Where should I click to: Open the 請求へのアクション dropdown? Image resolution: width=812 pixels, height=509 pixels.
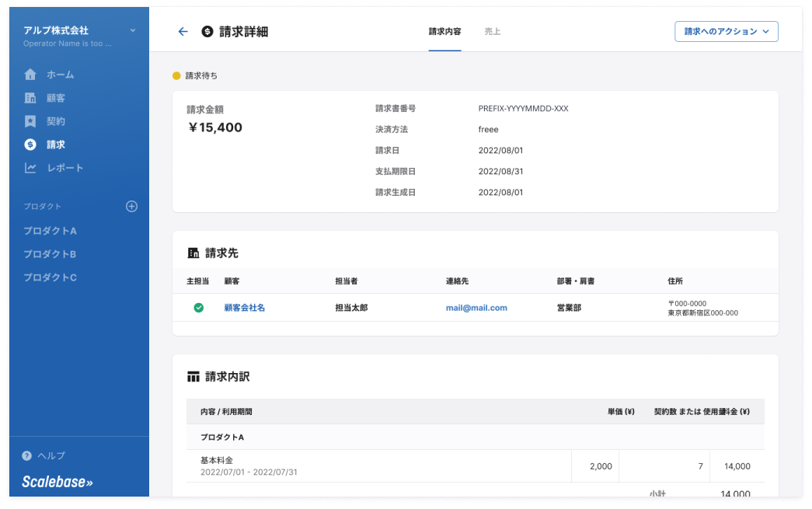[x=726, y=32]
